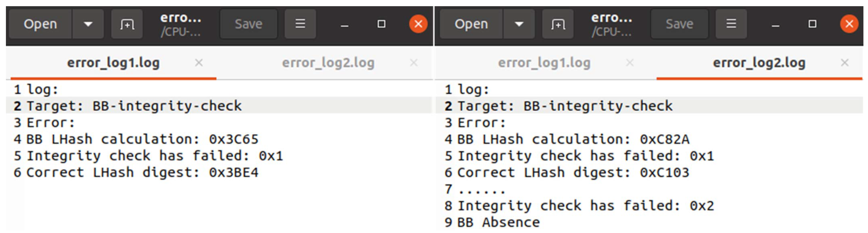Close the error_log1.log tab in right window
Screen dimensions: 868x233
[630, 63]
